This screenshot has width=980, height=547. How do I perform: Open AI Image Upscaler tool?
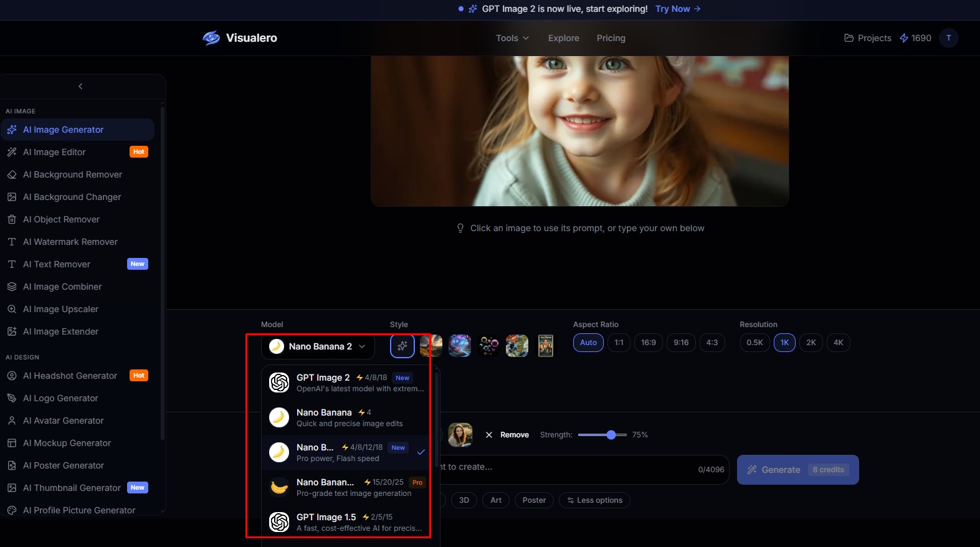click(77, 309)
